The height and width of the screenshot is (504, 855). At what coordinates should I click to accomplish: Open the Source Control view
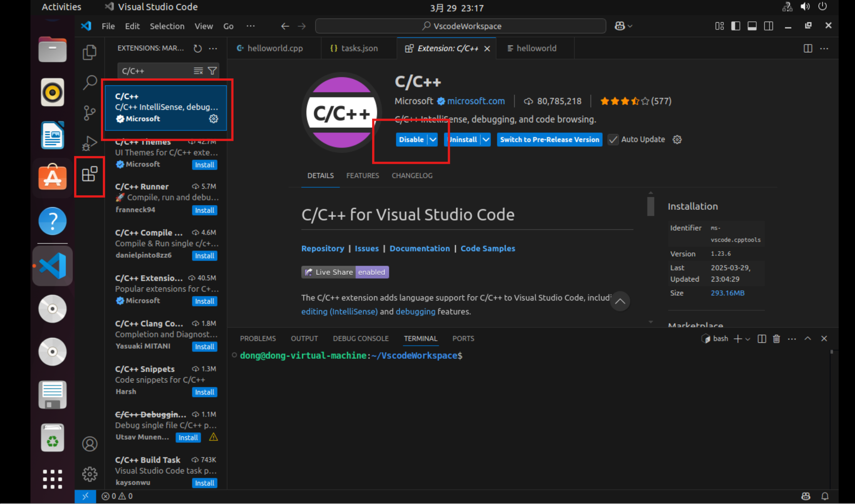89,113
